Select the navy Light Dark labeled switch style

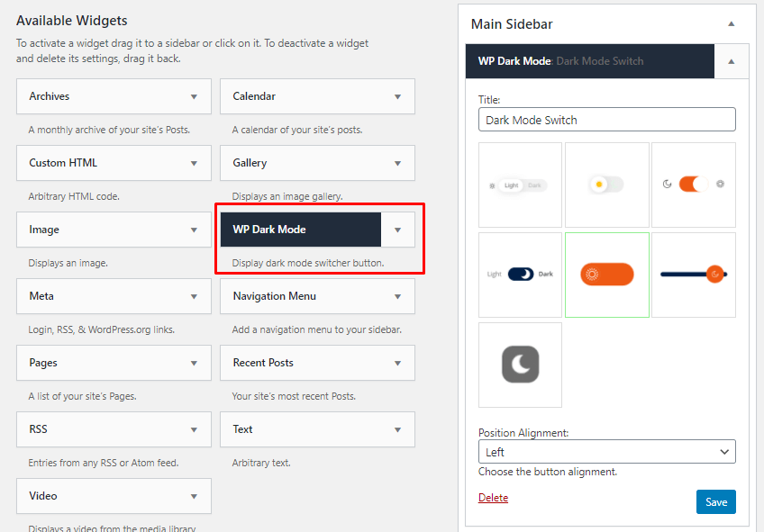[x=520, y=275]
